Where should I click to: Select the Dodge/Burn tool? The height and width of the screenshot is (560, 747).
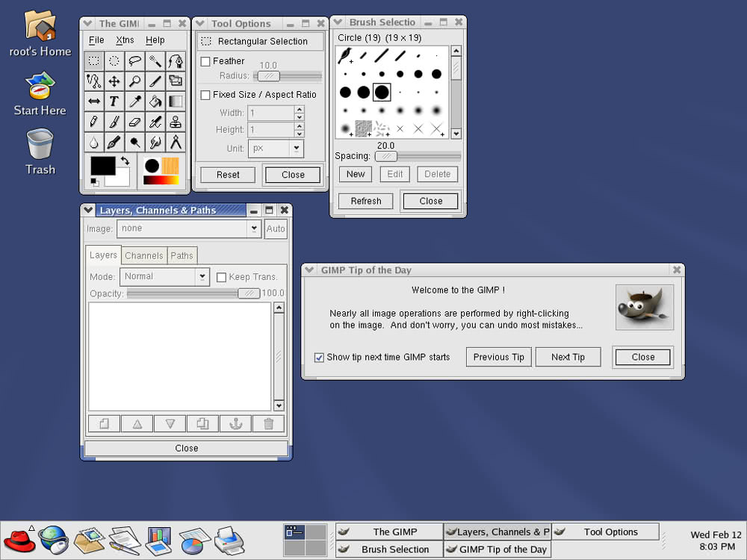(134, 142)
